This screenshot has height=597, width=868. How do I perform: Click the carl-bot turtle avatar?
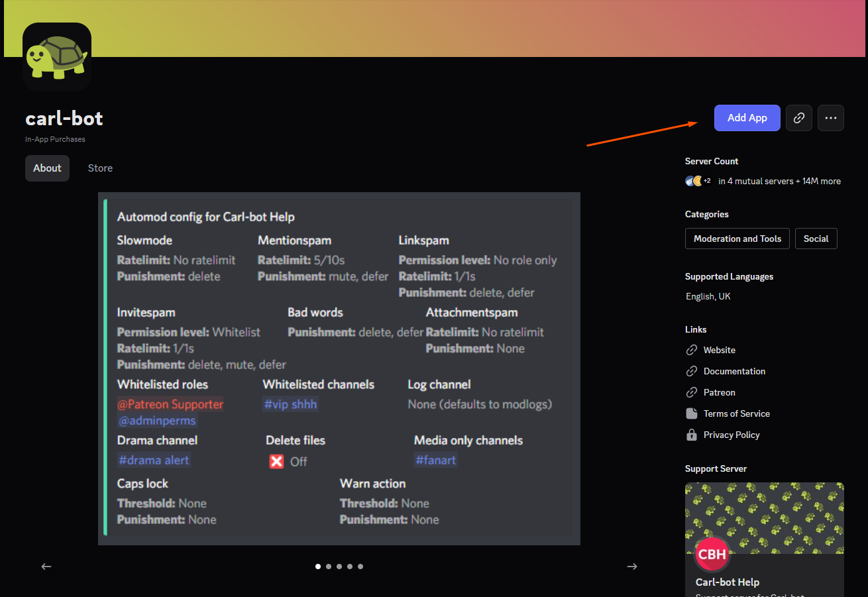57,57
